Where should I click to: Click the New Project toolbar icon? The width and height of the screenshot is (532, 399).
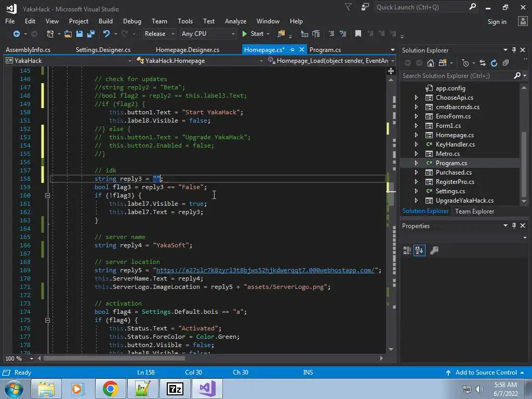point(50,34)
